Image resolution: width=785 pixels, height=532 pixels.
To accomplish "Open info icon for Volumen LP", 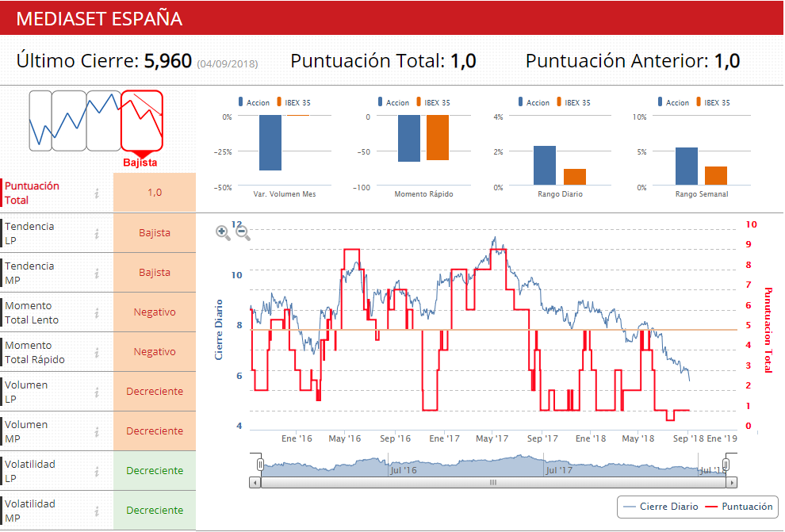I will coord(97,392).
